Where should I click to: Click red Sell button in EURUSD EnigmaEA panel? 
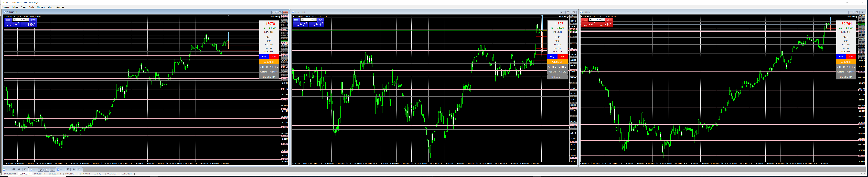pyautogui.click(x=274, y=57)
